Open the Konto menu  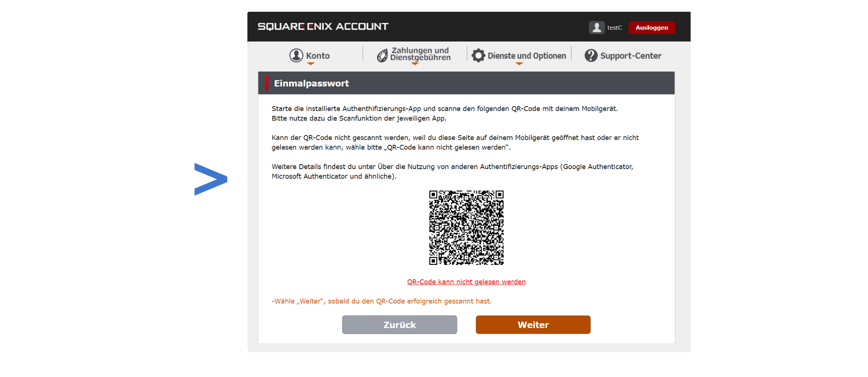[317, 56]
